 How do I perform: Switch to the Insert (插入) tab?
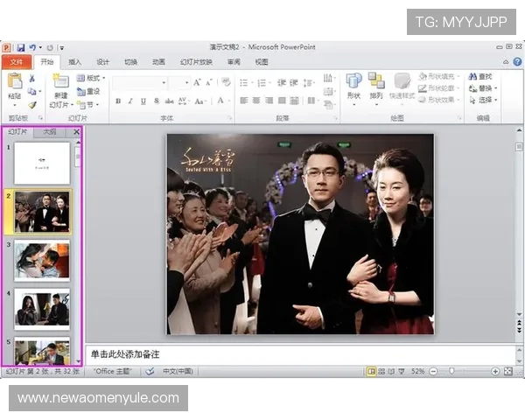pos(74,62)
